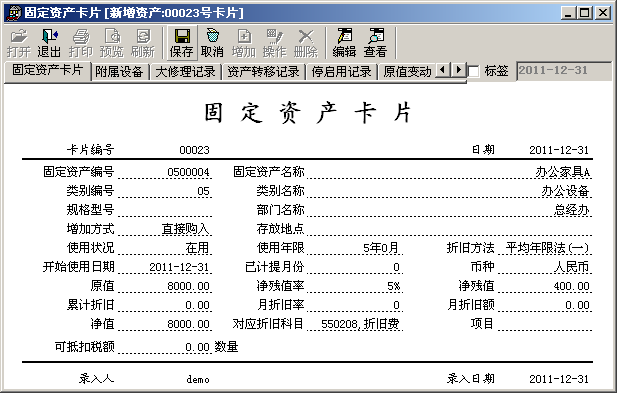Save the card with 保存 icon
617x393 pixels.
(x=181, y=43)
